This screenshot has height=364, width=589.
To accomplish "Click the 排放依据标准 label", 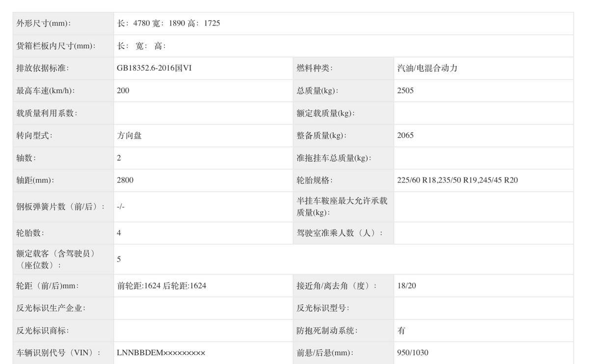I will pyautogui.click(x=43, y=68).
